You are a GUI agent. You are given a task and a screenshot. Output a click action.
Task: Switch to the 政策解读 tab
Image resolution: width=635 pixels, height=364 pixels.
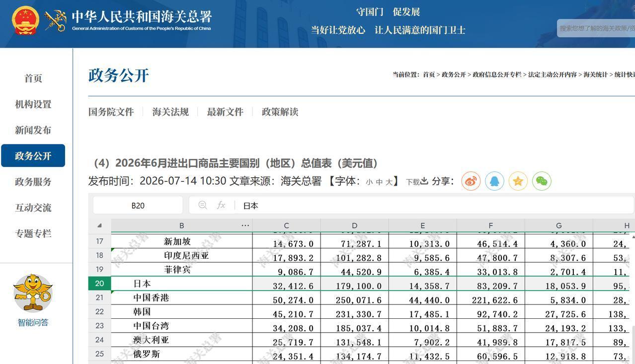click(x=280, y=112)
